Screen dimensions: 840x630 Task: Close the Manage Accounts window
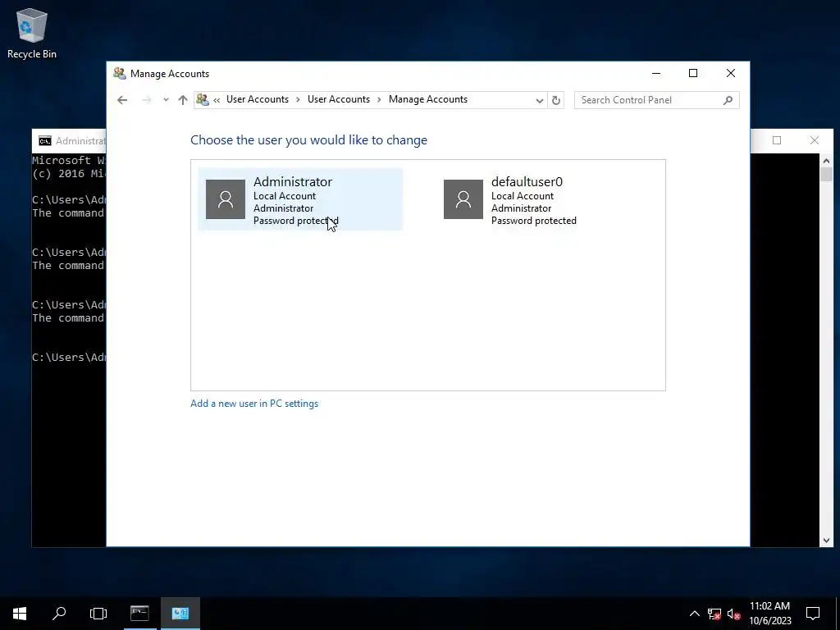[731, 73]
